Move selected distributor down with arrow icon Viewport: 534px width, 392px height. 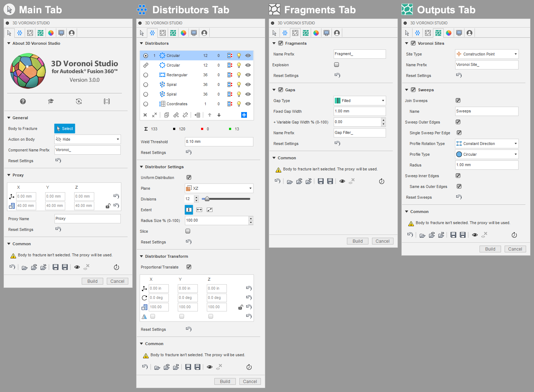click(219, 115)
